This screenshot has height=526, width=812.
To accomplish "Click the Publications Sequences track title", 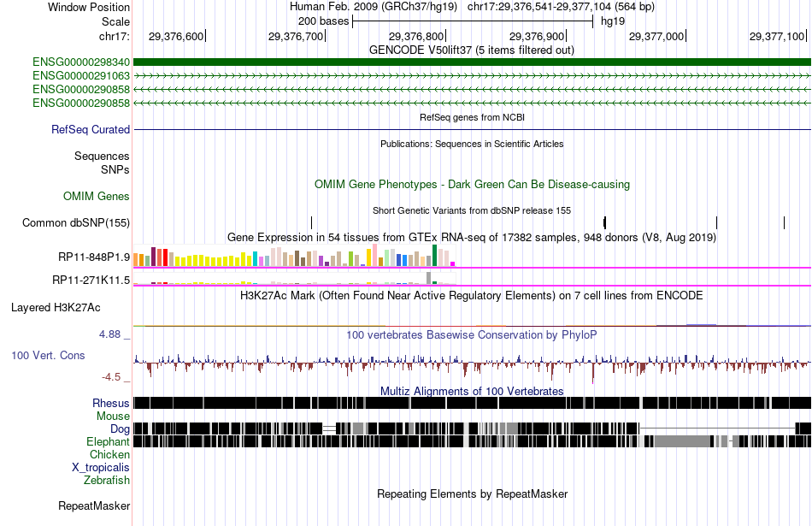I will click(471, 144).
